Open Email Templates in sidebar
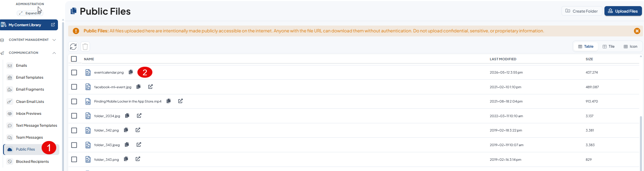 30,77
